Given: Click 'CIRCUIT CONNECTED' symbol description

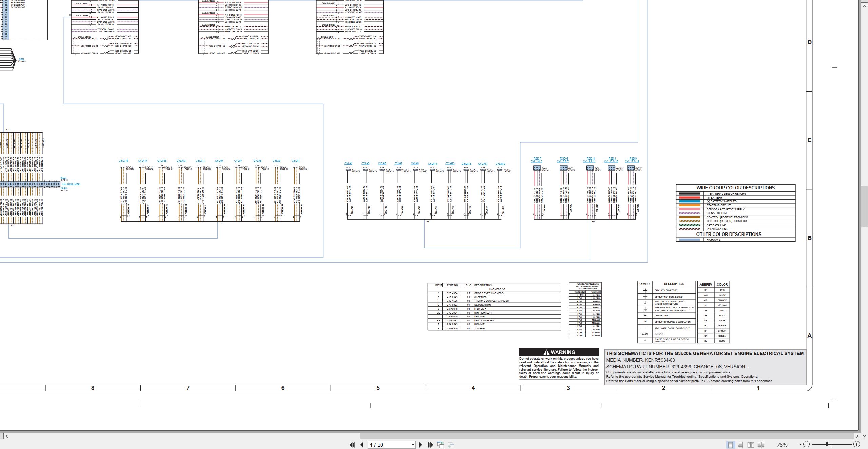Looking at the screenshot, I should [666, 291].
